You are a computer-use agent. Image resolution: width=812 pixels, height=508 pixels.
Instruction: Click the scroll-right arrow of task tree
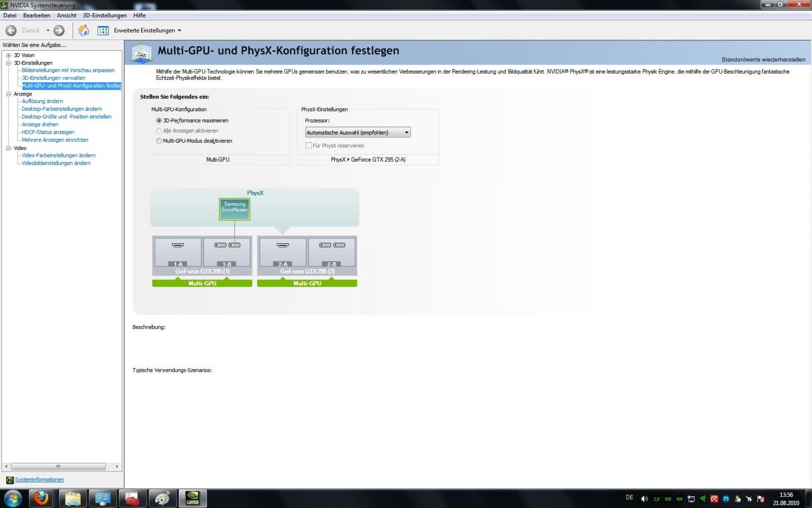[x=117, y=466]
